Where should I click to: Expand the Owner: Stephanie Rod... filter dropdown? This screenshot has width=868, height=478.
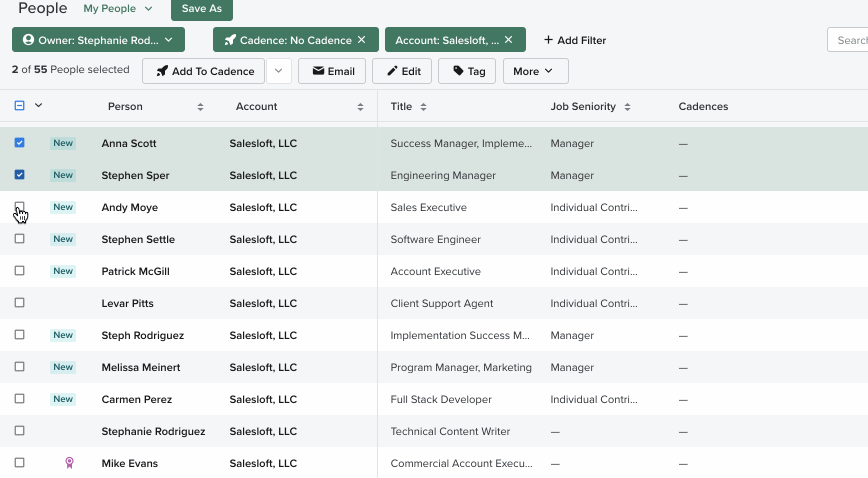(x=99, y=40)
